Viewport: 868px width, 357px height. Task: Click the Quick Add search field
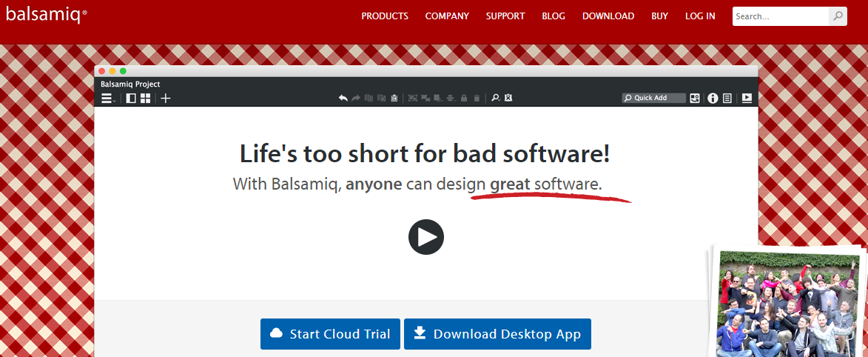[x=653, y=98]
